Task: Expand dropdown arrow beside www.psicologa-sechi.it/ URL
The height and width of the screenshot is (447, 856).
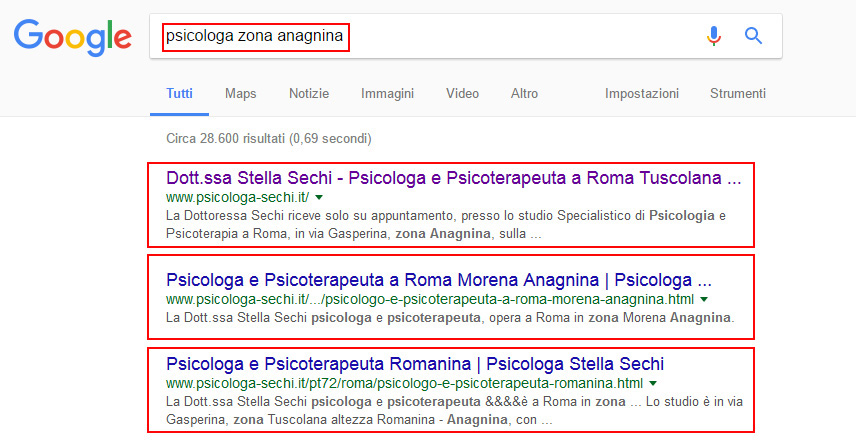Action: pyautogui.click(x=319, y=198)
